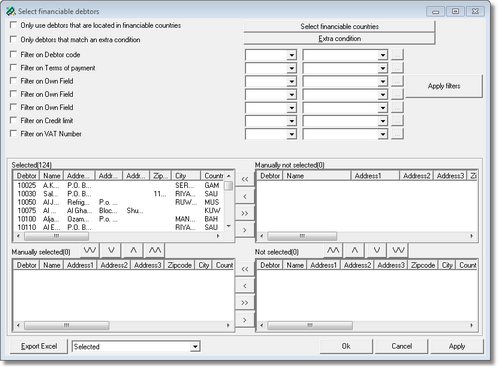Screen dimensions: 498x368
Task: Click ellipsis button on Filter on Debtor code row
Action: [397, 55]
